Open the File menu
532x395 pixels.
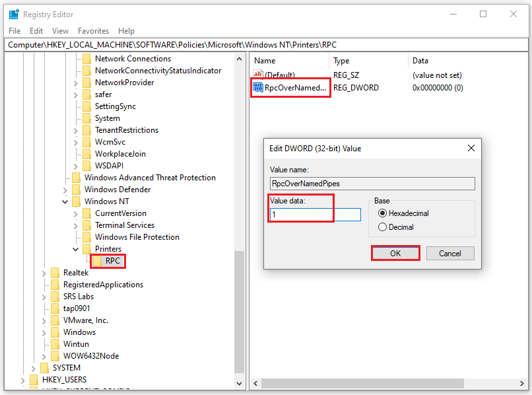15,31
